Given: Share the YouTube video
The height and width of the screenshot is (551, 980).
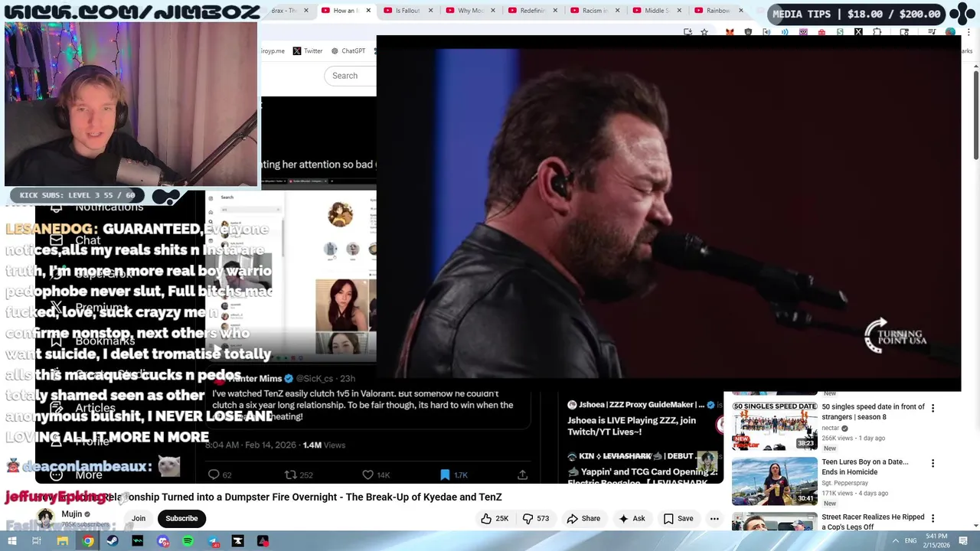Looking at the screenshot, I should click(x=583, y=518).
